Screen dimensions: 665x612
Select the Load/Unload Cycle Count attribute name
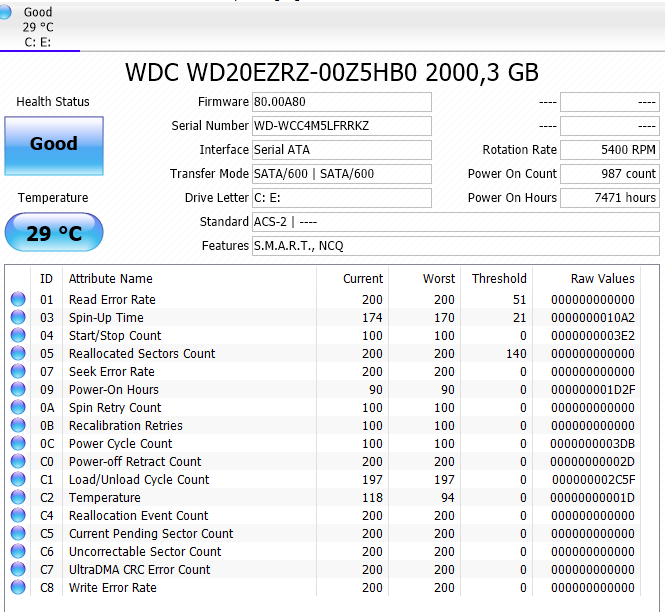139,479
